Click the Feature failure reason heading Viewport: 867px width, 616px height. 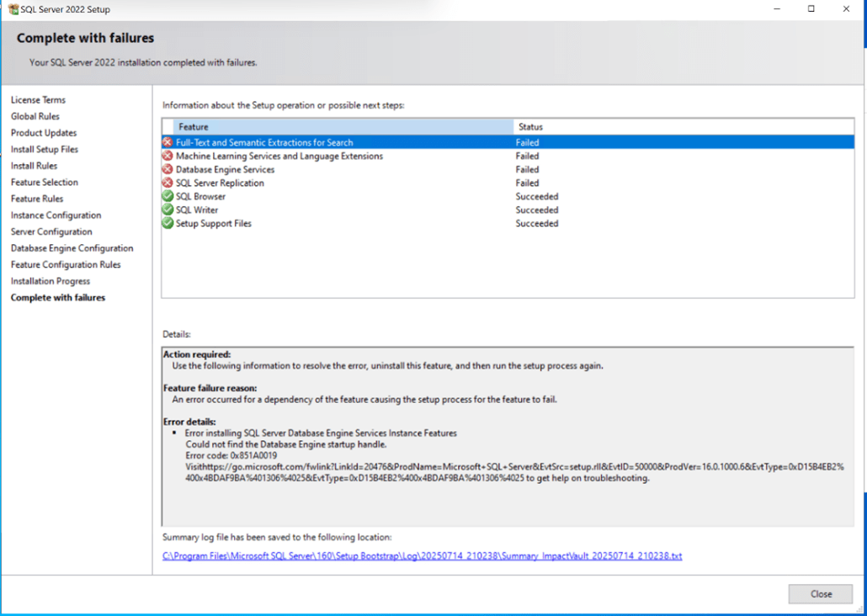(210, 388)
